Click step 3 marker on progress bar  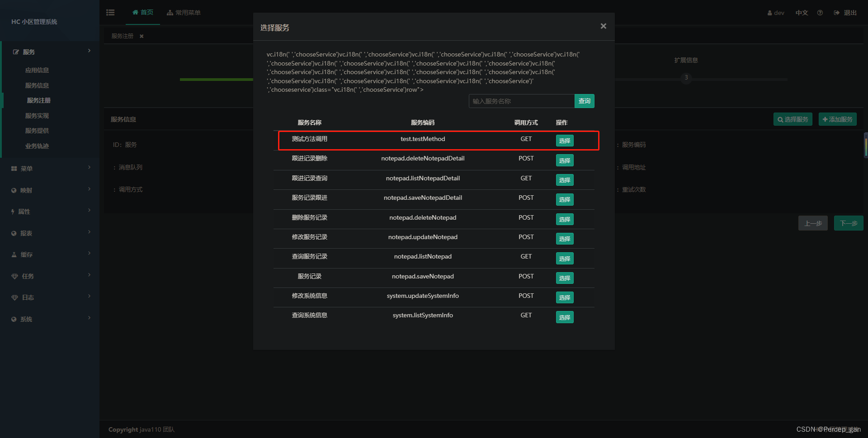pyautogui.click(x=686, y=78)
